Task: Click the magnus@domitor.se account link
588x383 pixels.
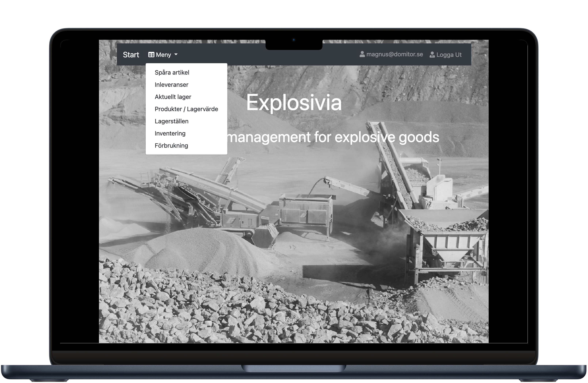Action: coord(395,54)
